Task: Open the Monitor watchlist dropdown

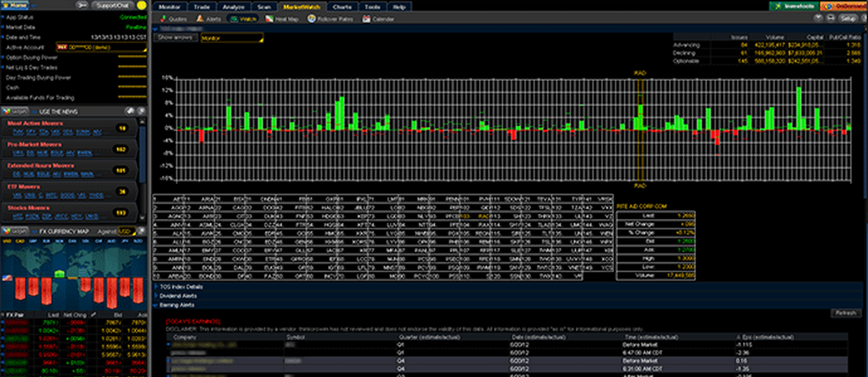Action: pyautogui.click(x=231, y=37)
